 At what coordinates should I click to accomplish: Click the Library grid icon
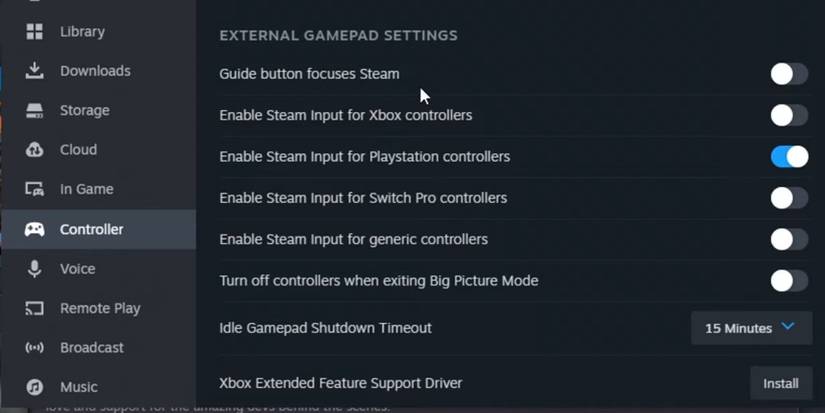pos(35,32)
